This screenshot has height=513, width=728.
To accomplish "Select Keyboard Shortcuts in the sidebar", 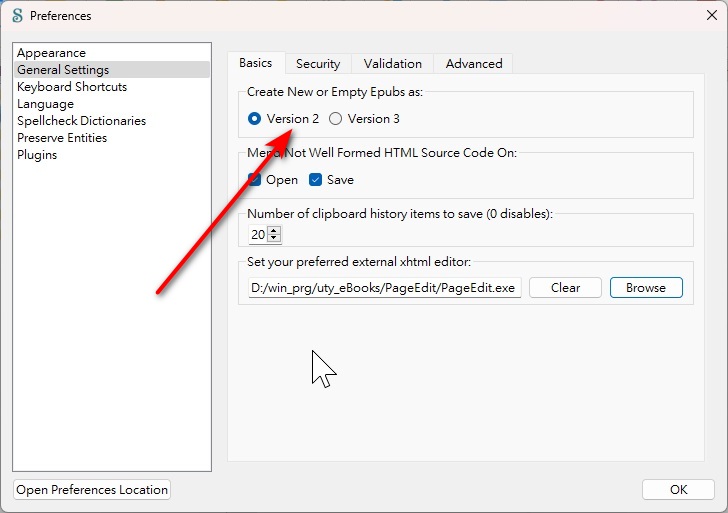I will coord(72,87).
